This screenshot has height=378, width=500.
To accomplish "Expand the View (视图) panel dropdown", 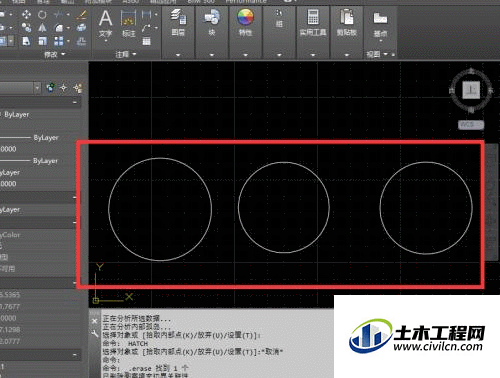I will click(x=377, y=54).
